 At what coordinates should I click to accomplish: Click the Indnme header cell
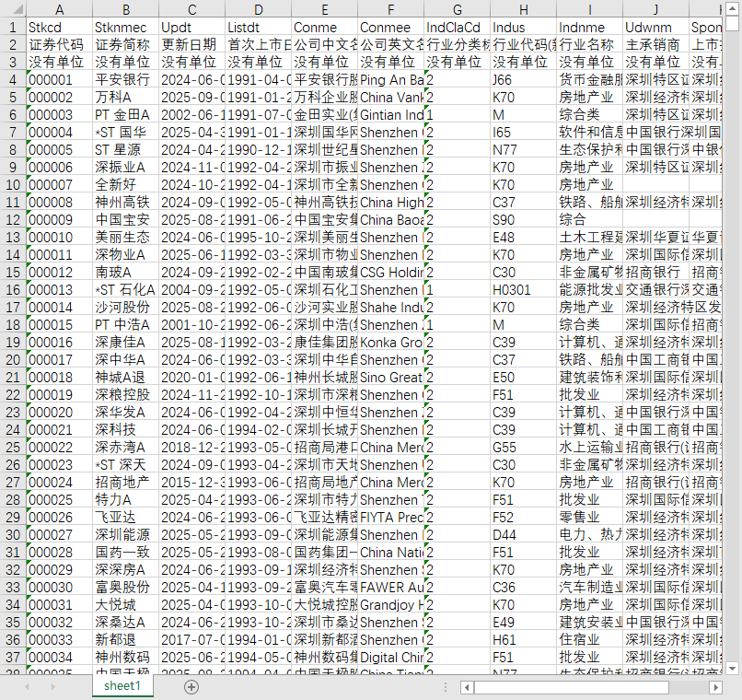click(x=589, y=27)
